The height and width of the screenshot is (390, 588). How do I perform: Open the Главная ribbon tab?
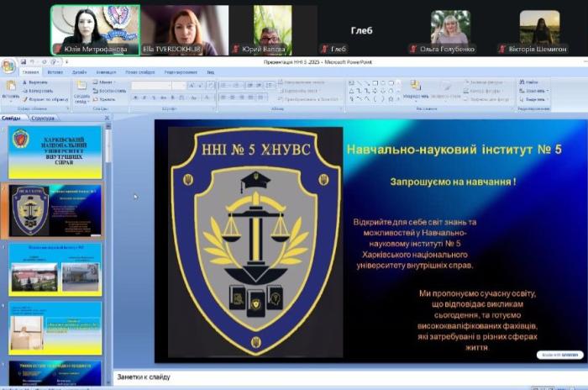click(30, 72)
